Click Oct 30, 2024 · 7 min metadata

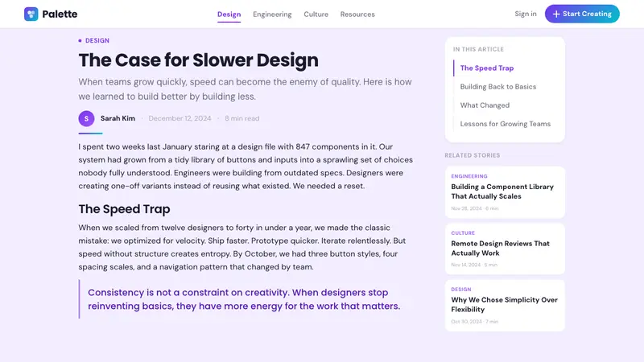[x=474, y=321]
